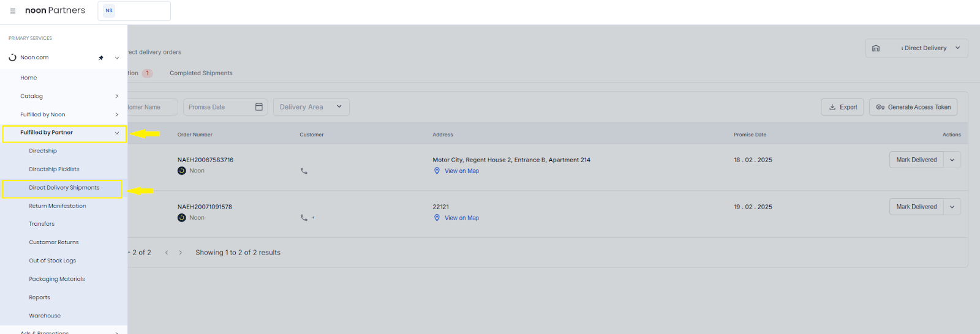The height and width of the screenshot is (334, 980).
Task: Open actions dropdown for order NAEH20067583716
Action: [952, 160]
